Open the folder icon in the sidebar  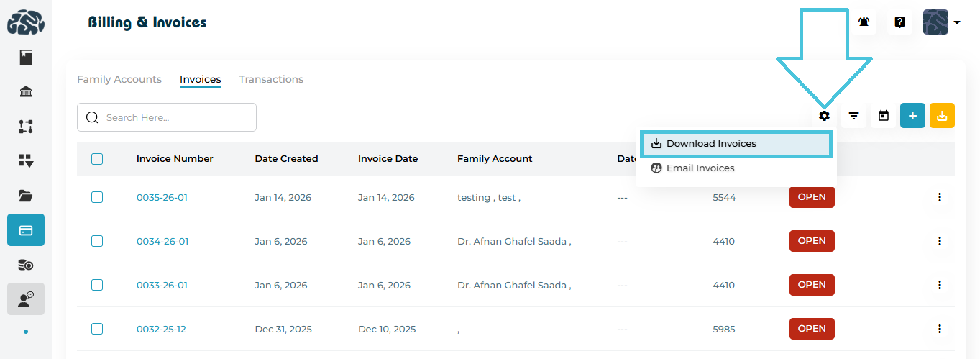click(x=26, y=195)
